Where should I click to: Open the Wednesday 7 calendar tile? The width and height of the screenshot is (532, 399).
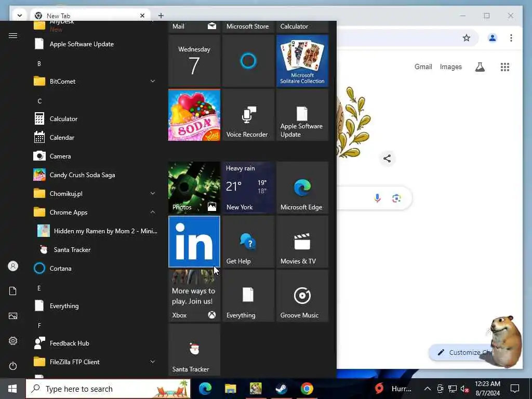[x=194, y=61]
